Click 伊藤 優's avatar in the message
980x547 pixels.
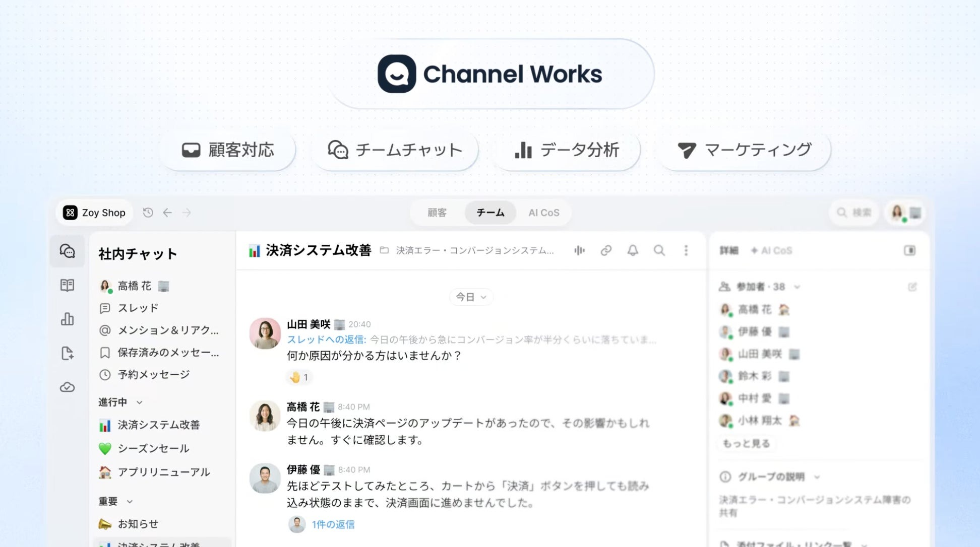(x=265, y=478)
